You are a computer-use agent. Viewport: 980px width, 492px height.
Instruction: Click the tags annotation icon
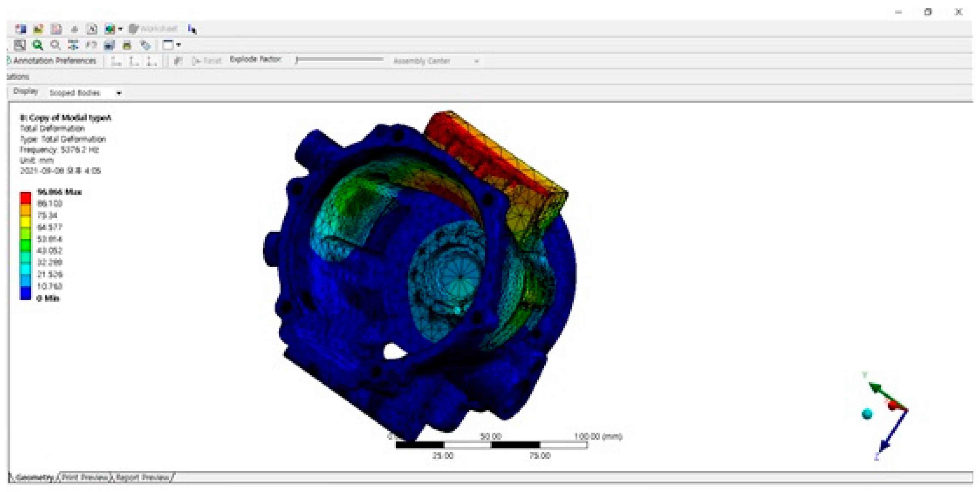click(145, 46)
